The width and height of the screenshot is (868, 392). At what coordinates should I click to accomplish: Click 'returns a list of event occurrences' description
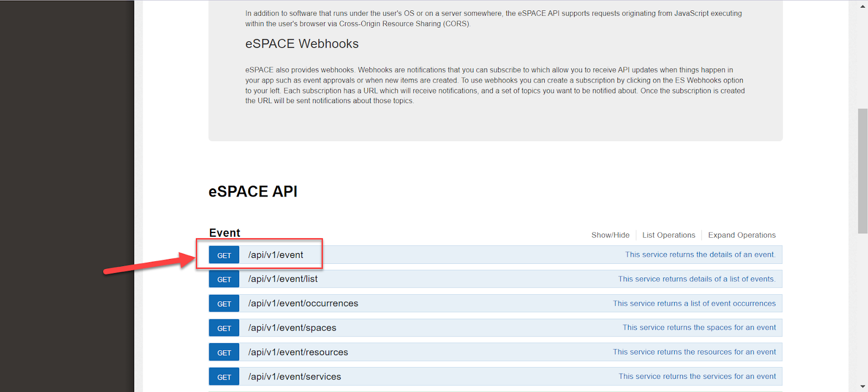694,304
